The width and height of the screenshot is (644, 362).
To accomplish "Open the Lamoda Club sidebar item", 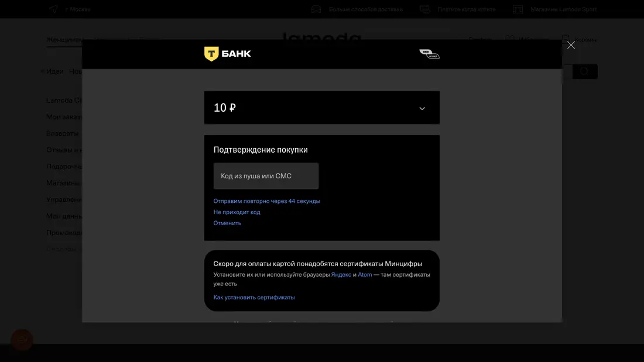I will 64,100.
